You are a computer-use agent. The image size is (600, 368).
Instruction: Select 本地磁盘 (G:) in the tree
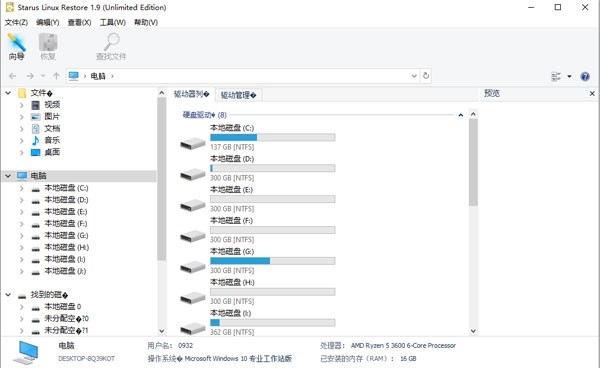tap(66, 235)
